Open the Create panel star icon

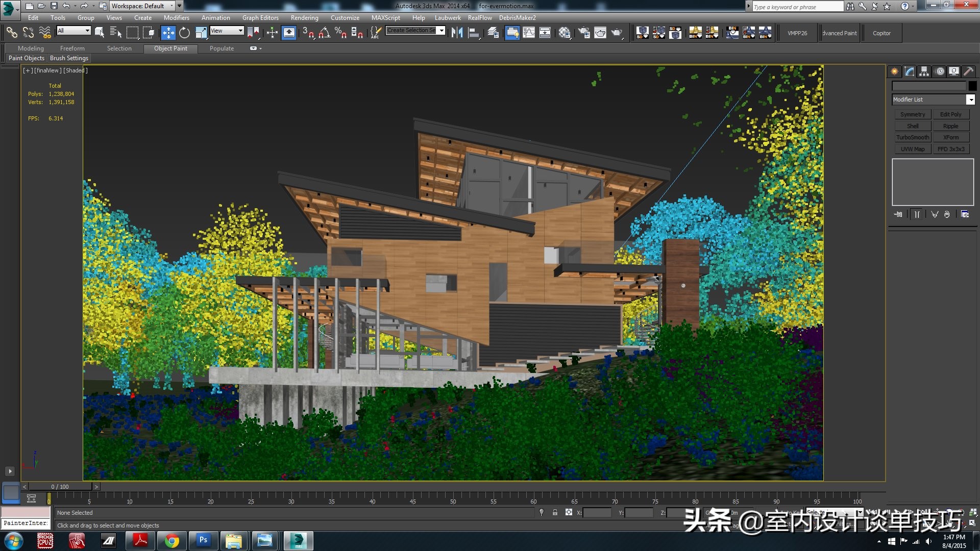pyautogui.click(x=895, y=72)
